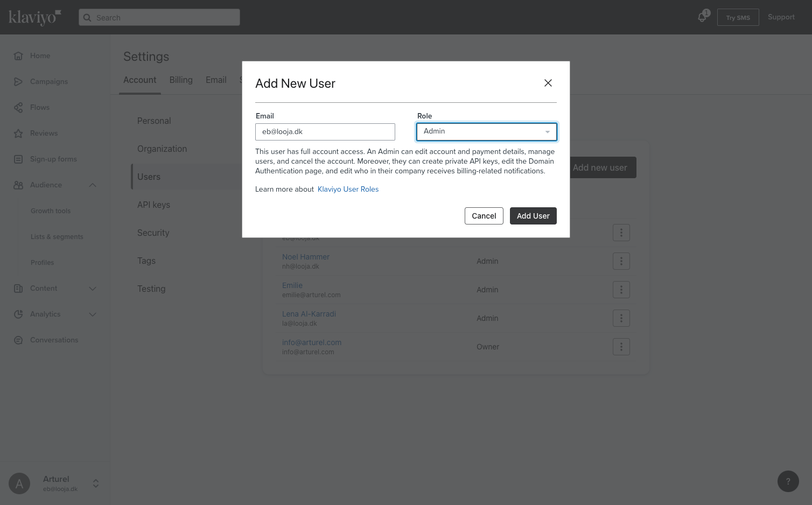Click the Flows sidebar icon
The height and width of the screenshot is (505, 812).
tap(18, 107)
